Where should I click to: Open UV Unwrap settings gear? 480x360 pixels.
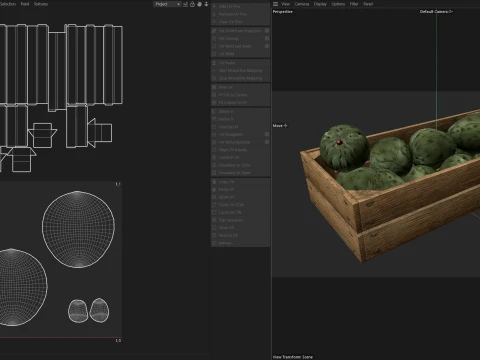pos(267,38)
